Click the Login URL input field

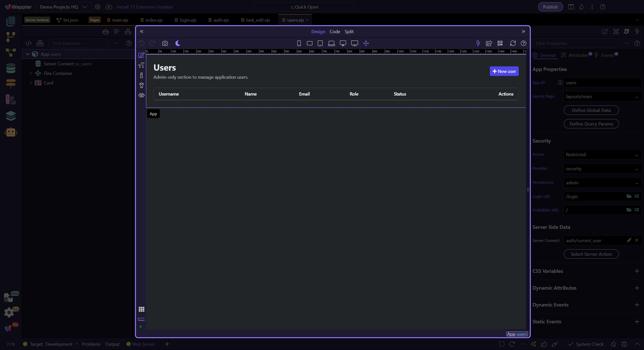coord(594,196)
